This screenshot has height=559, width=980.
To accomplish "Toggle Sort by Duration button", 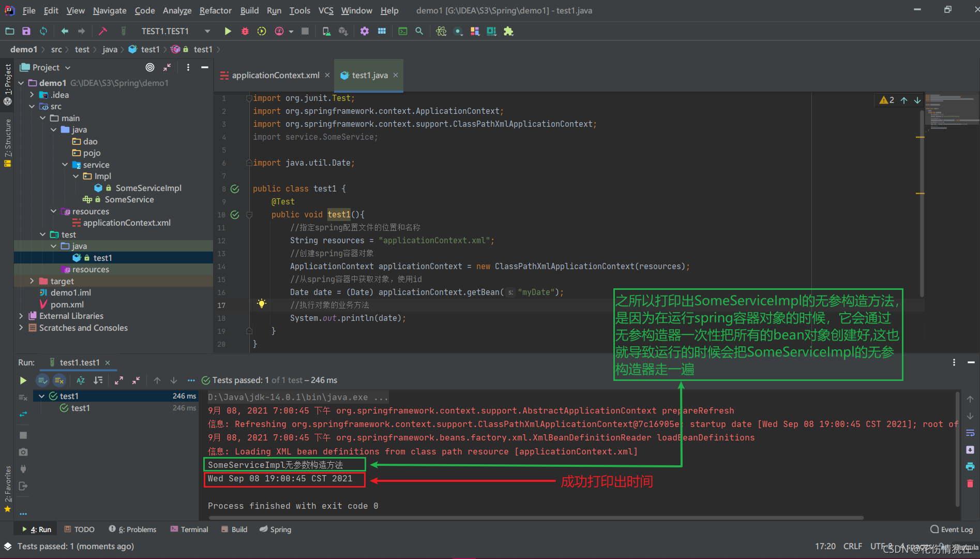I will pos(98,380).
